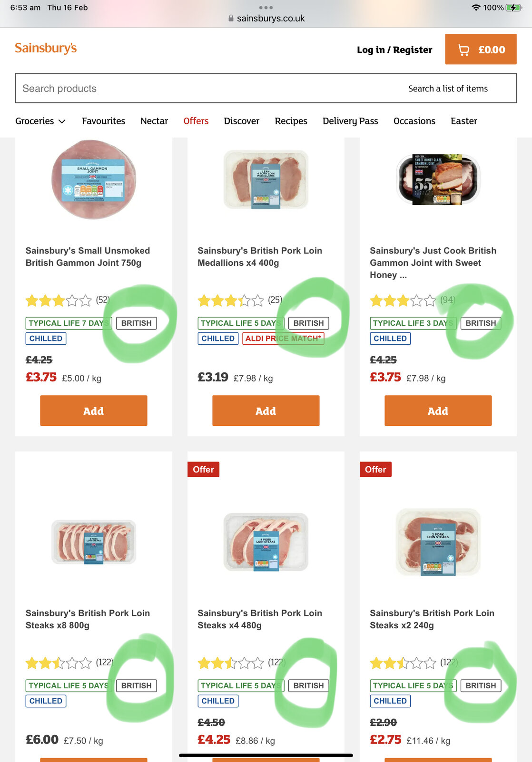
Task: Focus the Search products field
Action: click(x=190, y=89)
